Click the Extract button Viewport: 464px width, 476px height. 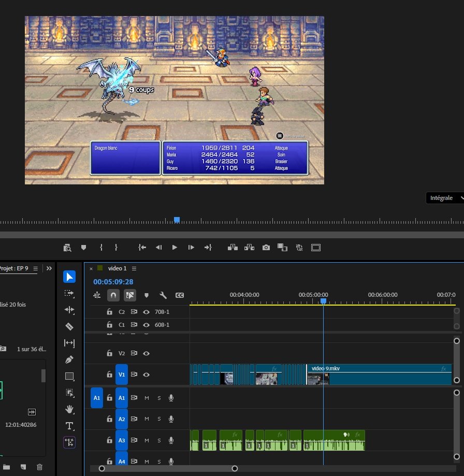click(x=249, y=248)
